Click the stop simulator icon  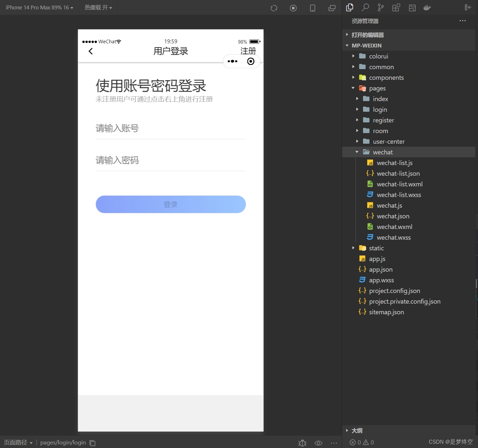click(x=293, y=8)
